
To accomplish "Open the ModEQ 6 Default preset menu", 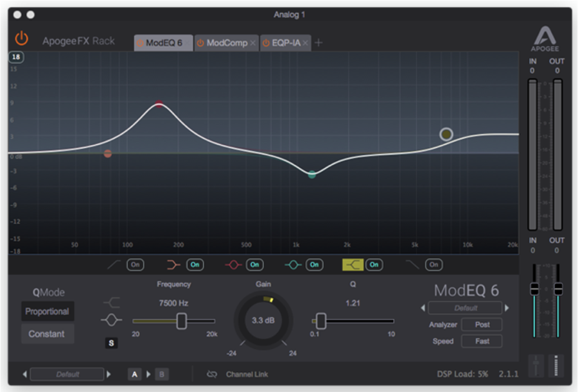I will pyautogui.click(x=465, y=308).
